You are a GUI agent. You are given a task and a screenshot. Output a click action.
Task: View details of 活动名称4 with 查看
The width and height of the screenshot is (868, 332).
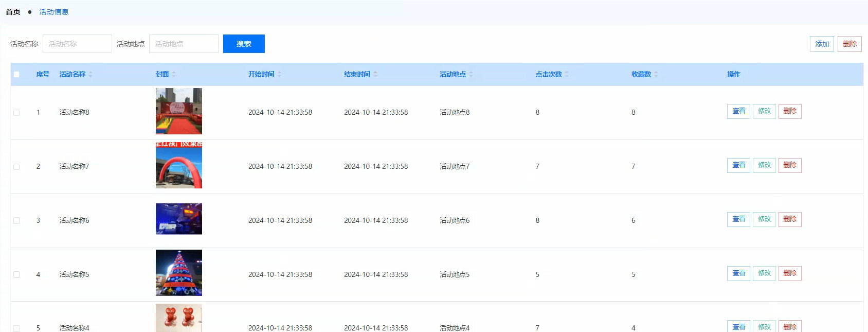738,326
